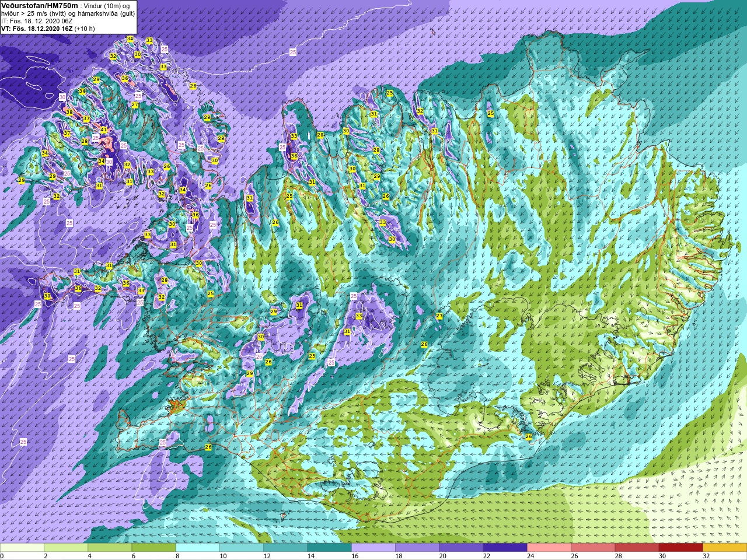Pick the 20–22 m/s violet legend swatch
Viewport: 747px width, 560px height.
[x=461, y=548]
